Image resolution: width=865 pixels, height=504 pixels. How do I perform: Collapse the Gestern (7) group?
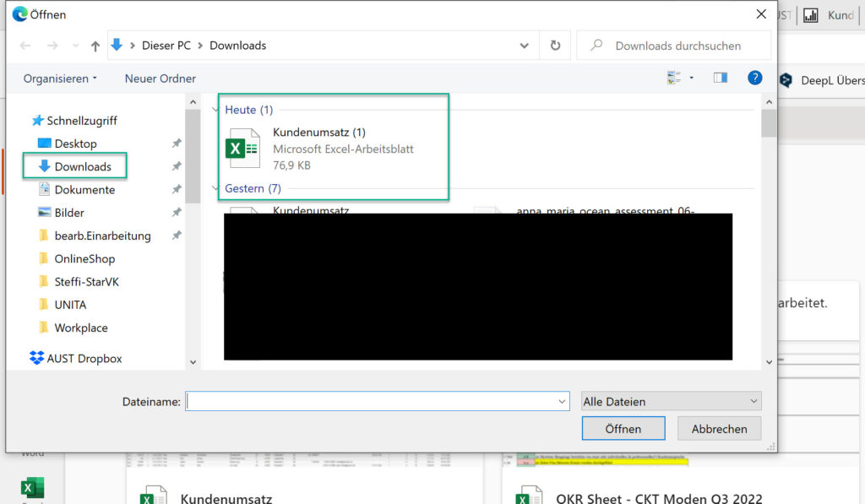pyautogui.click(x=215, y=189)
